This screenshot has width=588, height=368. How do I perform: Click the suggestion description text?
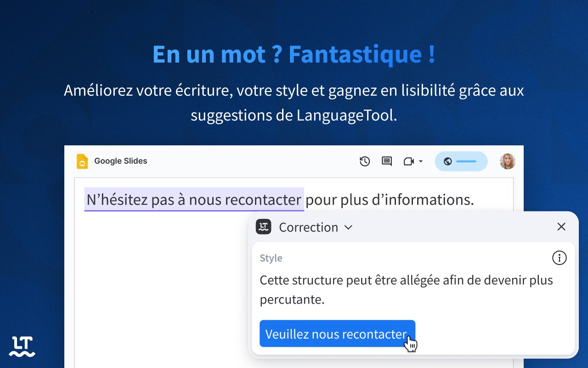pyautogui.click(x=407, y=290)
